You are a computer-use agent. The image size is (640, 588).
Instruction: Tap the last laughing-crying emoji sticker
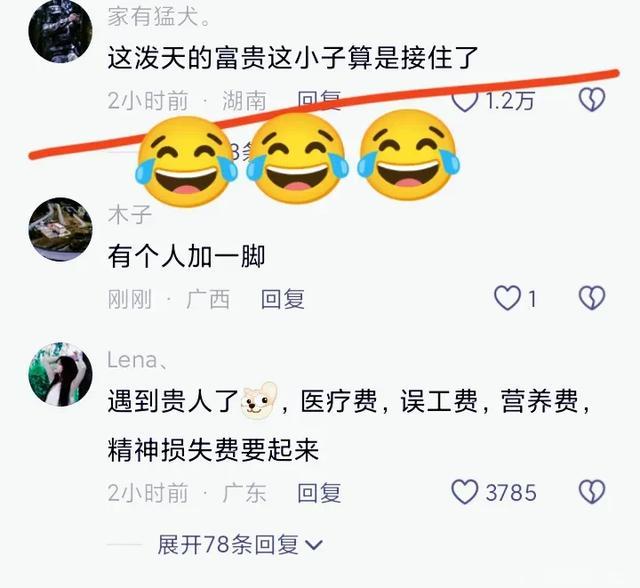[408, 155]
